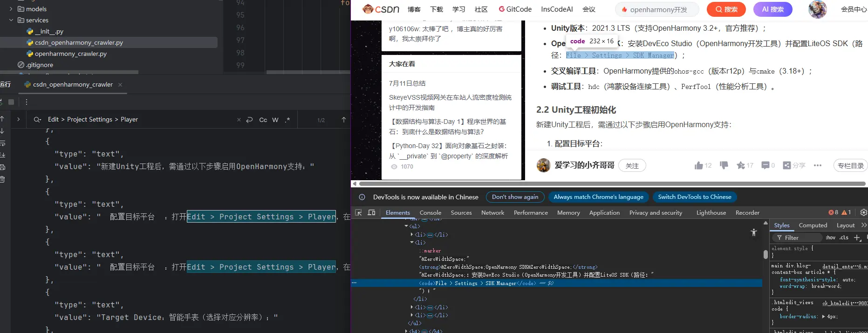Collapse the services folder in project tree
Screen dimensions: 868x333
coord(11,20)
